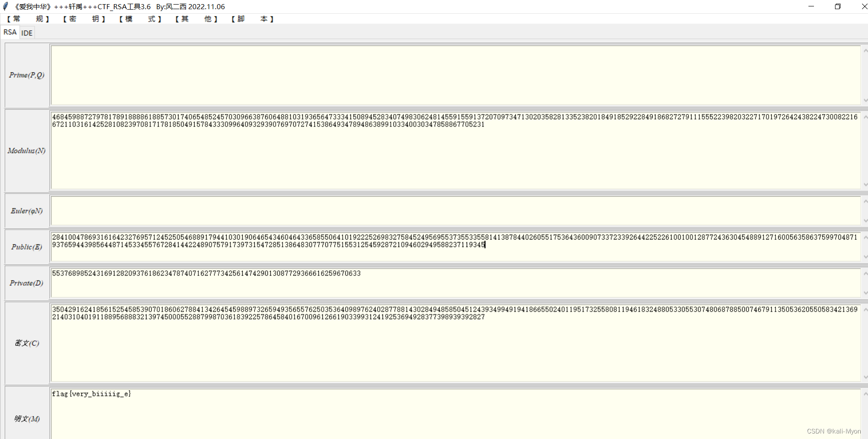Viewport: 868px width, 439px height.
Task: Select the RSA tab
Action: (x=10, y=32)
